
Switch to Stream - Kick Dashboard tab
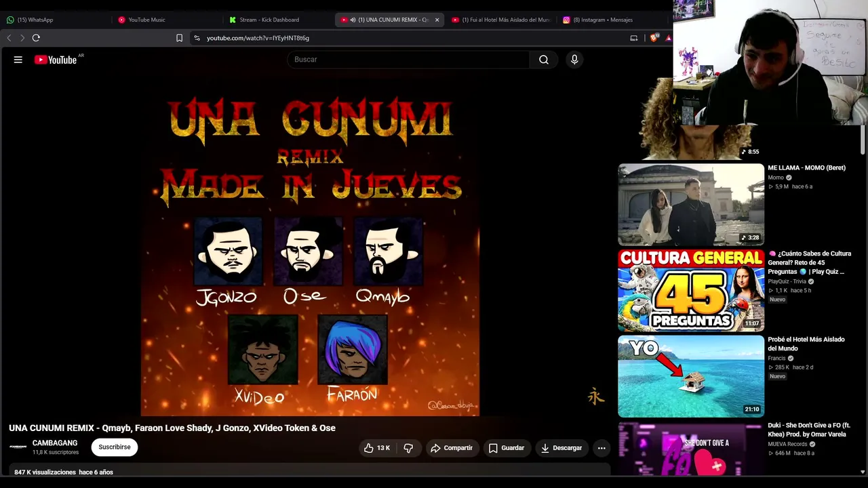point(278,20)
